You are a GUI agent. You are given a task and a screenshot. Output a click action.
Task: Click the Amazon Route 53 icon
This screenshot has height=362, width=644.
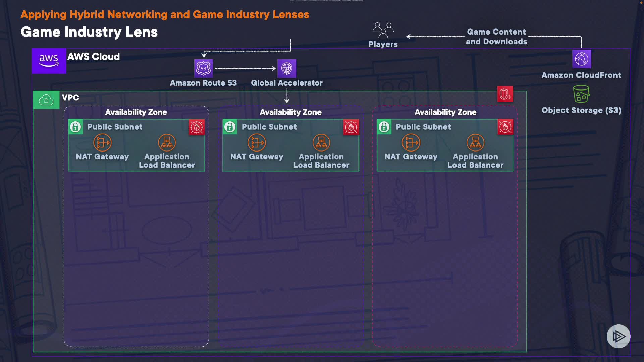203,68
